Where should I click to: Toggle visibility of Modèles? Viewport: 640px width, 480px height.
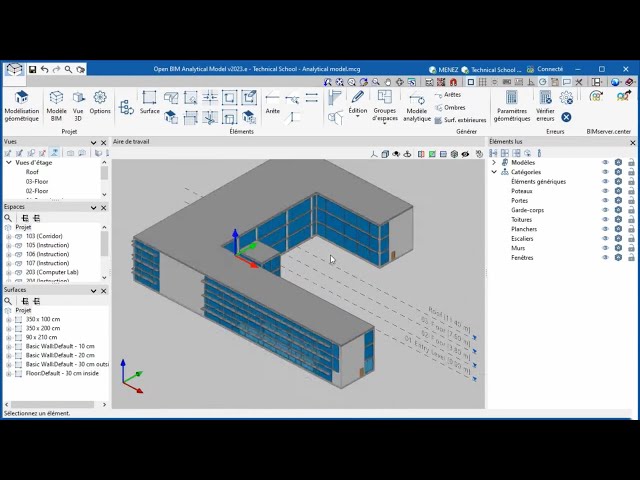coord(605,162)
